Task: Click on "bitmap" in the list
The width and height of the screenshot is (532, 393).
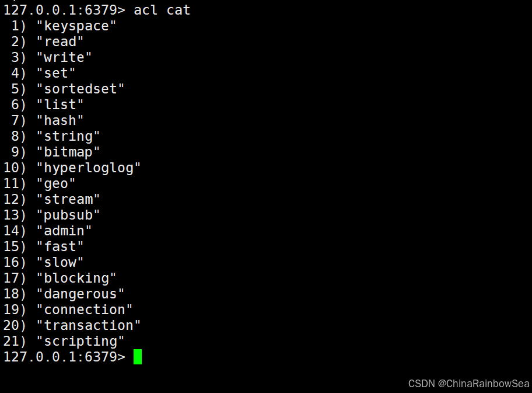Action: (x=68, y=152)
